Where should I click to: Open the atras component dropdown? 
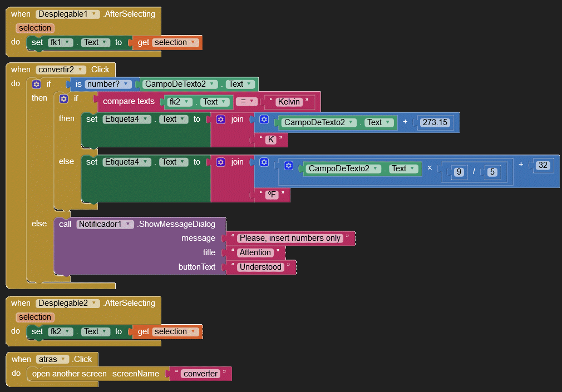point(64,359)
